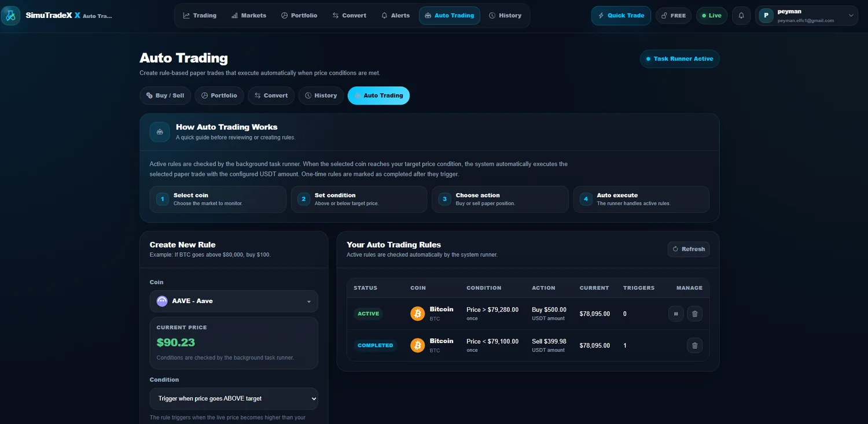The width and height of the screenshot is (868, 424).
Task: Click the ACTIVE status badge
Action: (369, 314)
